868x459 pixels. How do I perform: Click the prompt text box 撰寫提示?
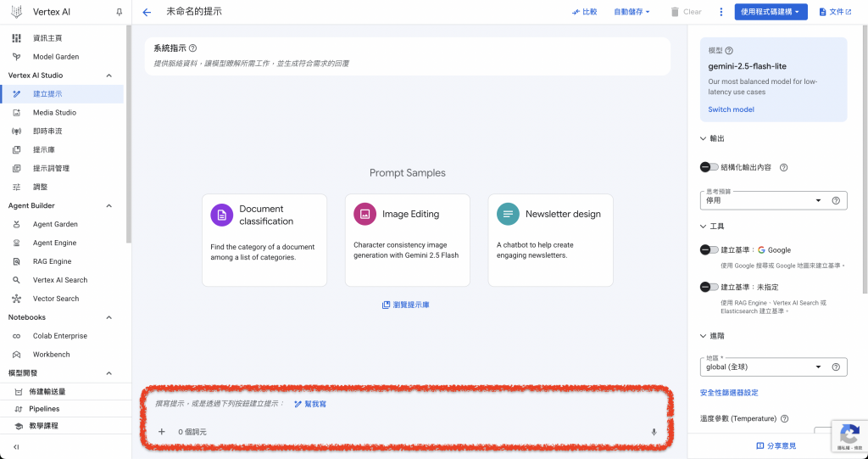[x=220, y=404]
